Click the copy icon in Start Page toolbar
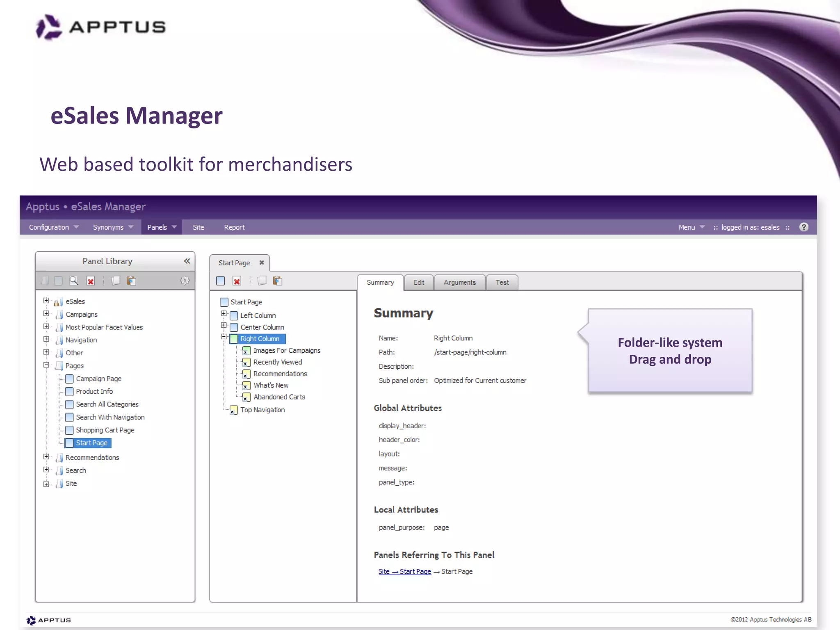The width and height of the screenshot is (840, 630). coord(262,281)
